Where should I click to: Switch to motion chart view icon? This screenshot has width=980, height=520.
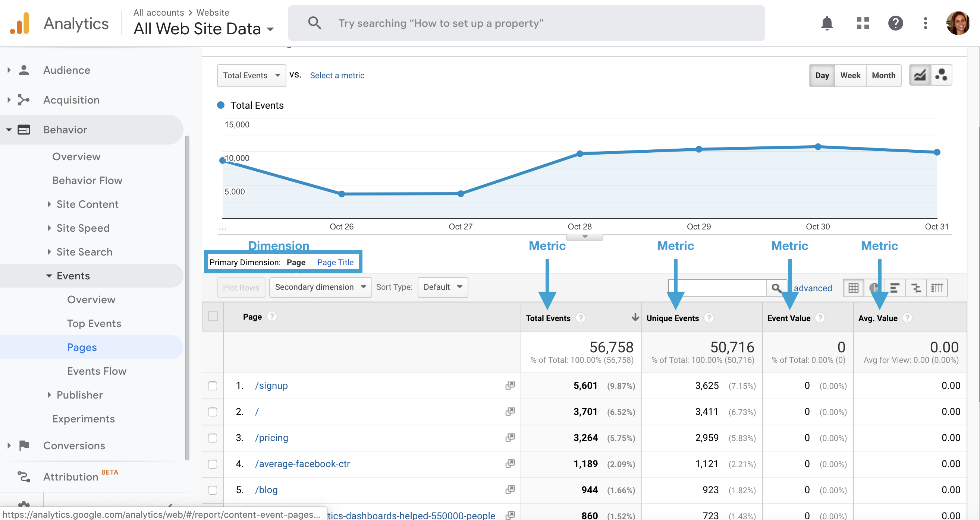941,75
